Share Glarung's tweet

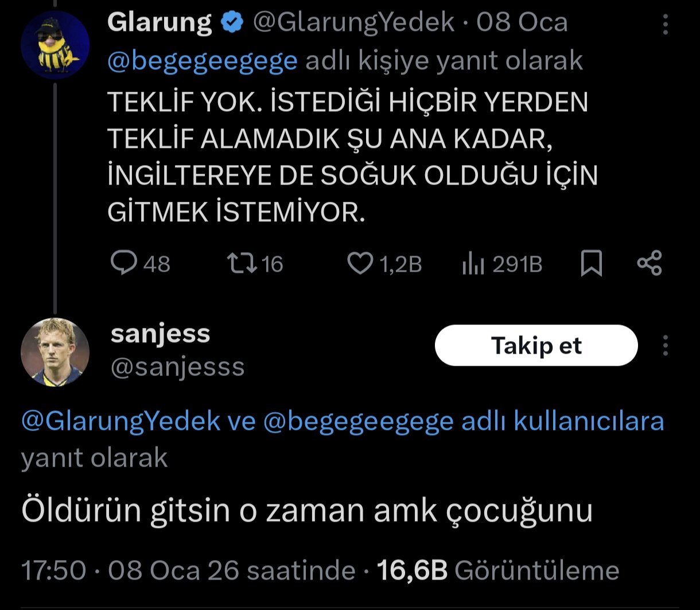650,264
